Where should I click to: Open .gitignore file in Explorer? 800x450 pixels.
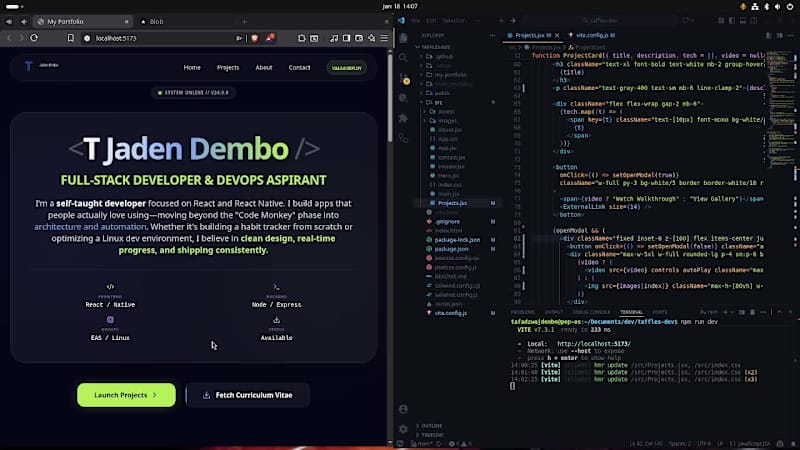447,221
